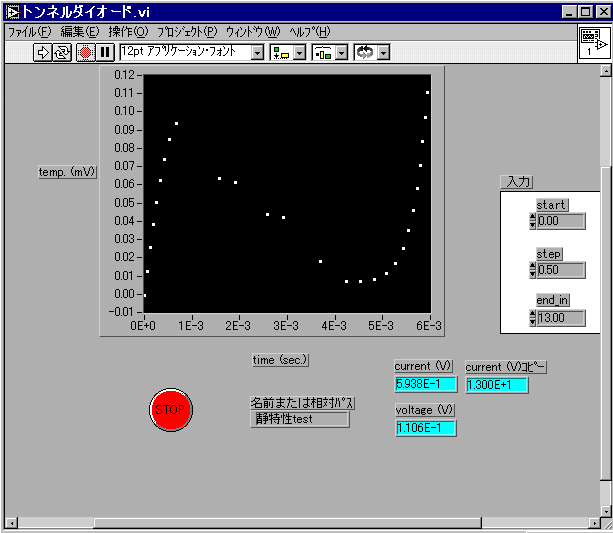Open the 編集(E) menu
613x533 pixels.
tap(80, 32)
